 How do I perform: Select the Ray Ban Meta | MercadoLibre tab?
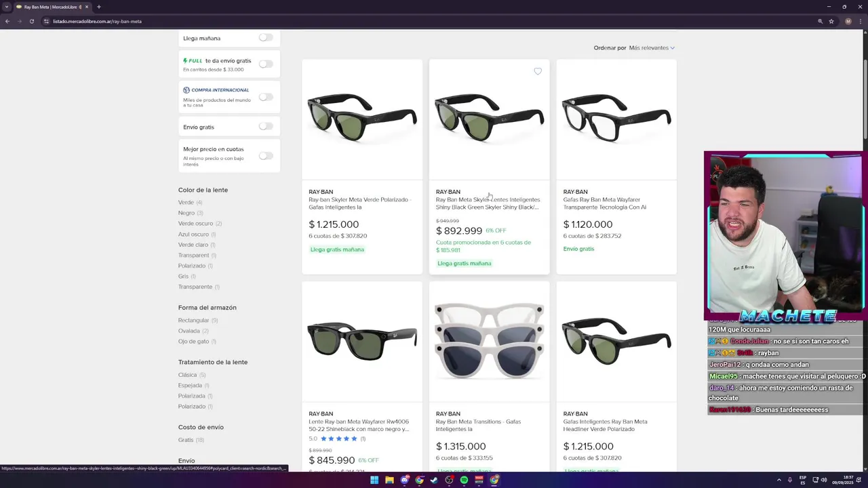click(x=52, y=7)
